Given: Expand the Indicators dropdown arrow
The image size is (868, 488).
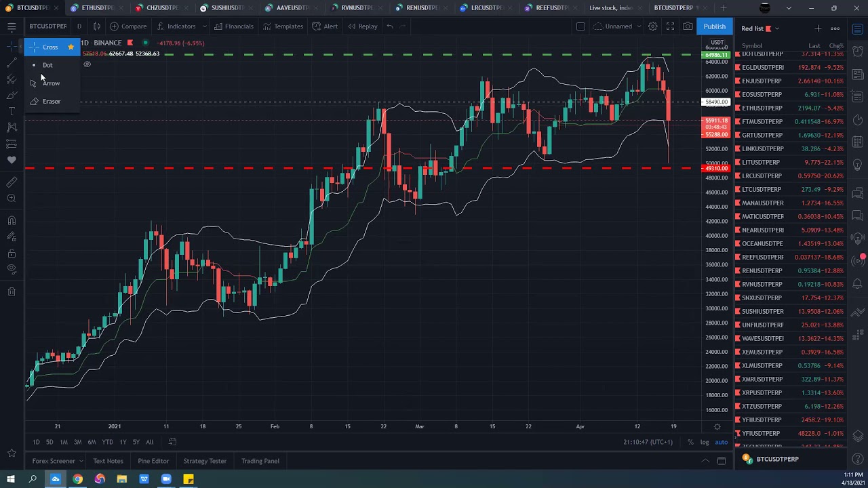Looking at the screenshot, I should pyautogui.click(x=204, y=26).
